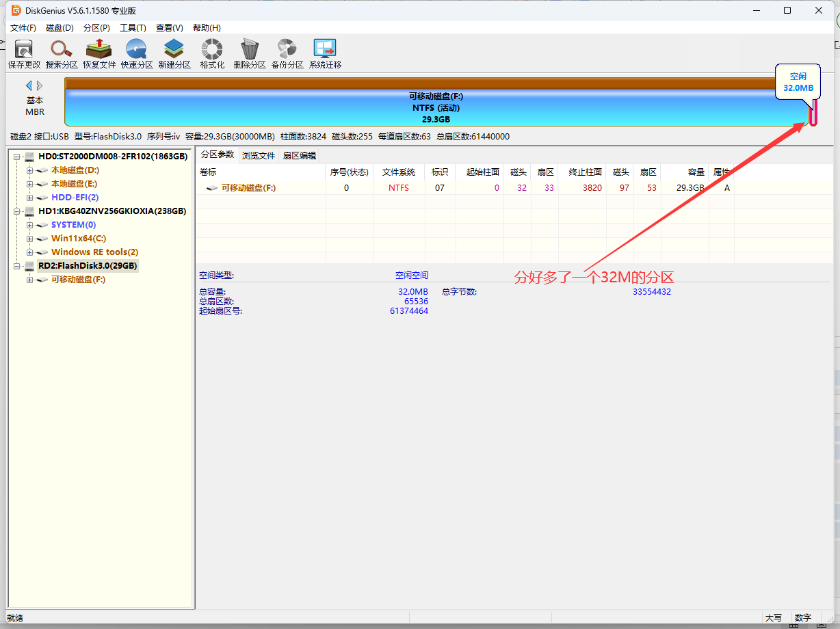Expand the 本地磁盘(D:) tree node
The image size is (840, 629).
tap(29, 170)
